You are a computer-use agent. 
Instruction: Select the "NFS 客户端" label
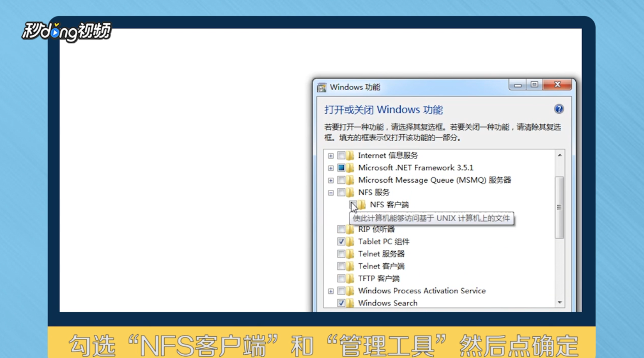click(x=389, y=204)
